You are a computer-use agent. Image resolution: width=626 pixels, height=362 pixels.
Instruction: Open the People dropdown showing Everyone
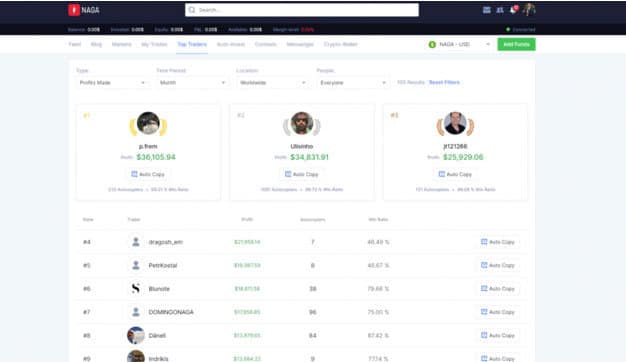click(353, 83)
